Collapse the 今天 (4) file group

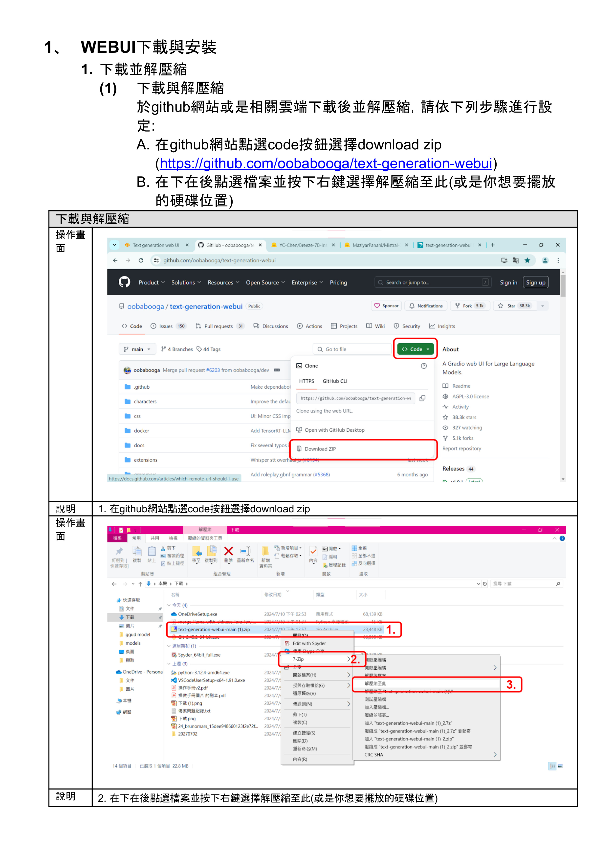(169, 605)
